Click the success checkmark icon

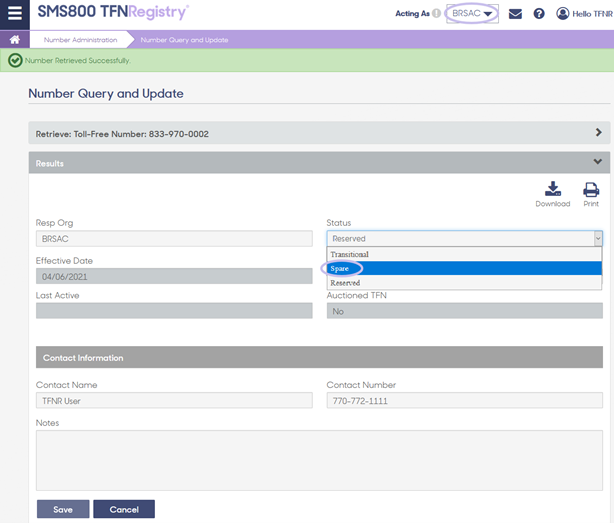[x=15, y=60]
